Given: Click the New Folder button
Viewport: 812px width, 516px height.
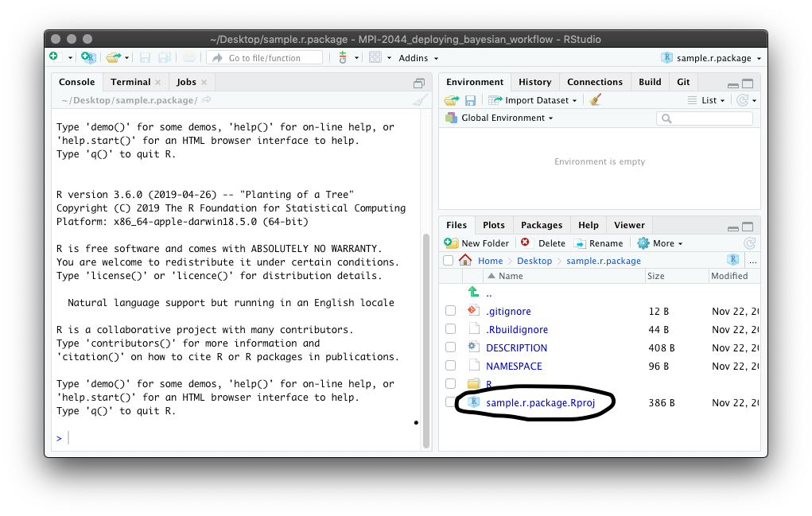Looking at the screenshot, I should [476, 243].
